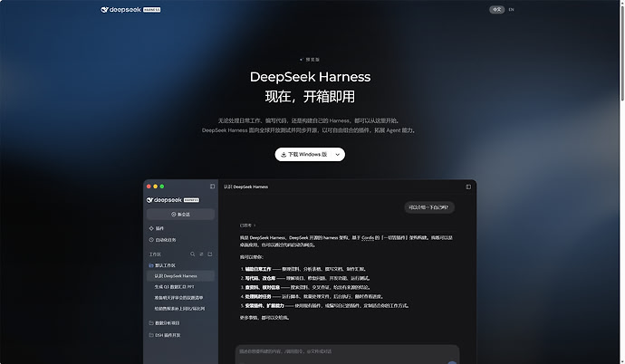The height and width of the screenshot is (364, 625).
Task: Click the download arrow icon in the button
Action: click(x=284, y=155)
